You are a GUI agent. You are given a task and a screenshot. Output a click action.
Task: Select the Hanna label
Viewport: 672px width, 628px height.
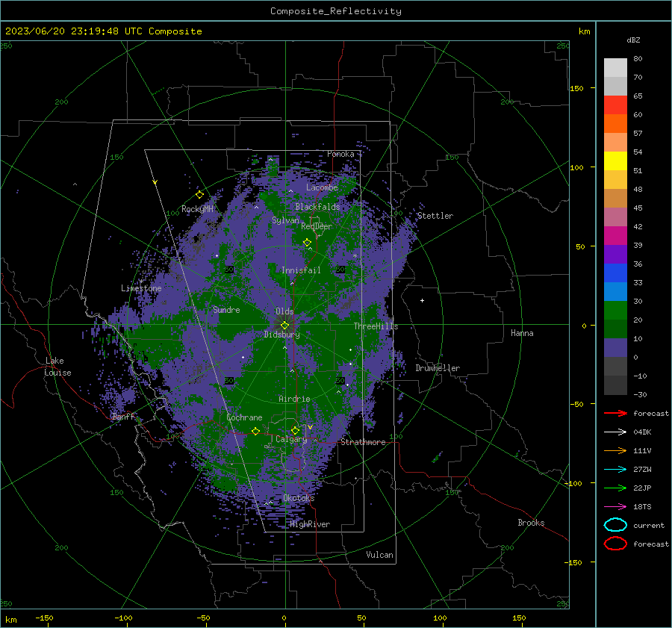[x=522, y=333]
